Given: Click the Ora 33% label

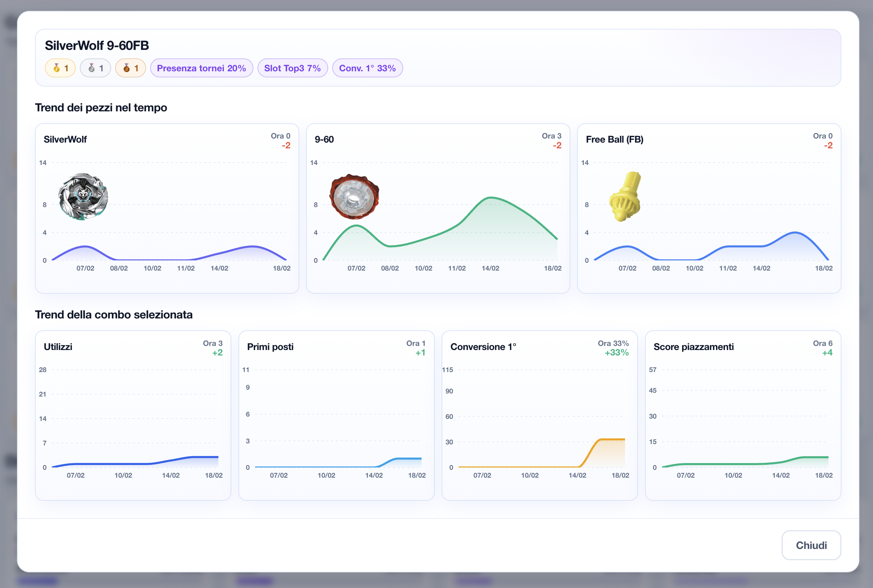Looking at the screenshot, I should [613, 343].
